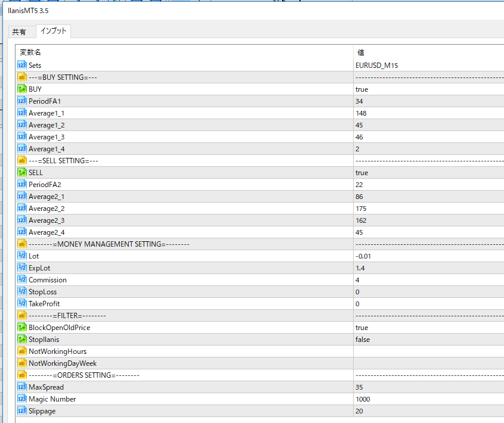Click the string icon beside SELL SETTING header

point(22,160)
